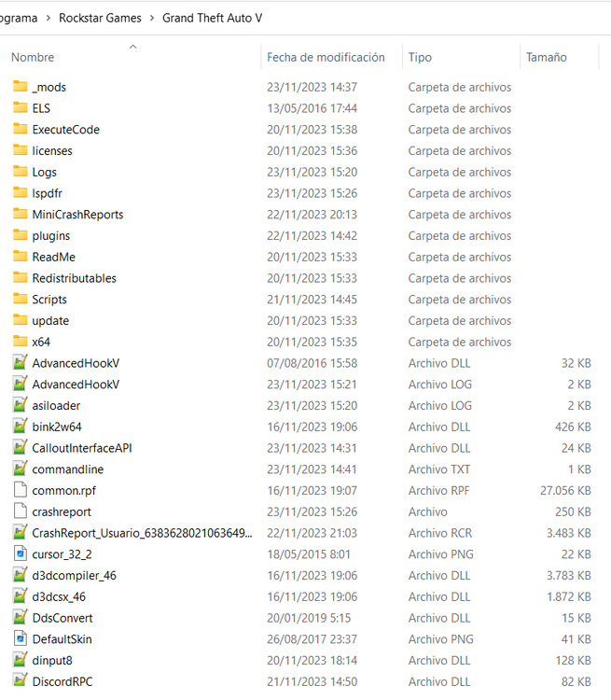Click the x64 folder icon
Screen dimensions: 611x700
point(21,342)
